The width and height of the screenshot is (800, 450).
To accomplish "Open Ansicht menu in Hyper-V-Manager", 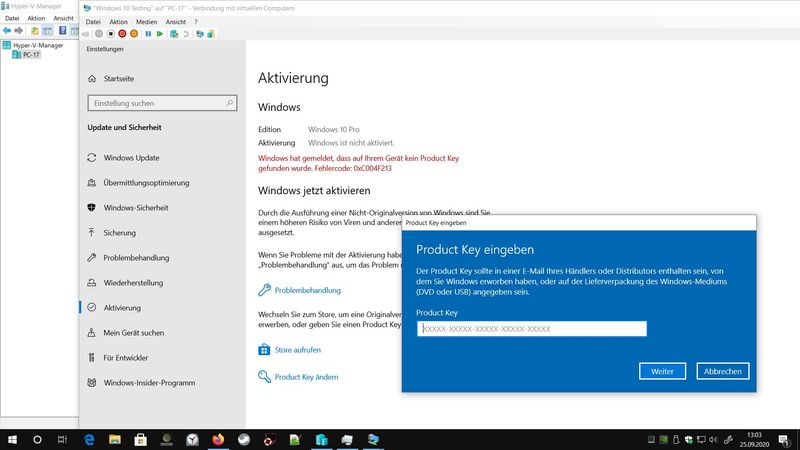I will (x=64, y=18).
